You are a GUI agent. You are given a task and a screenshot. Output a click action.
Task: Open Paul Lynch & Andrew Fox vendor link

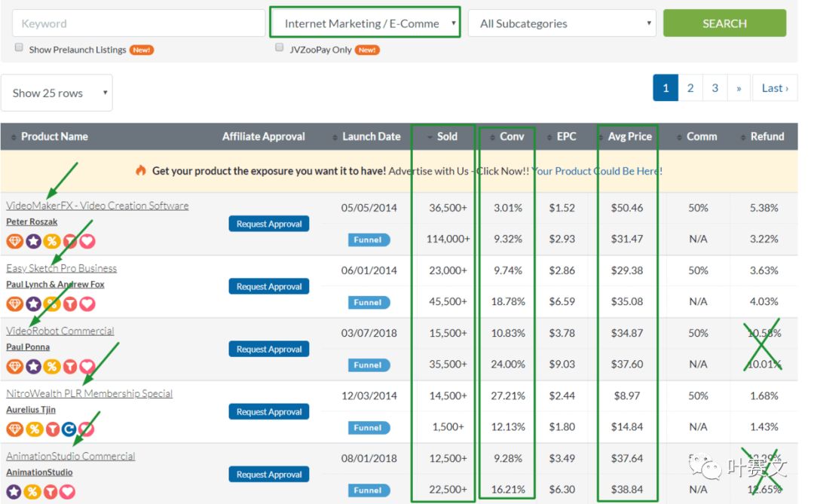(x=55, y=285)
